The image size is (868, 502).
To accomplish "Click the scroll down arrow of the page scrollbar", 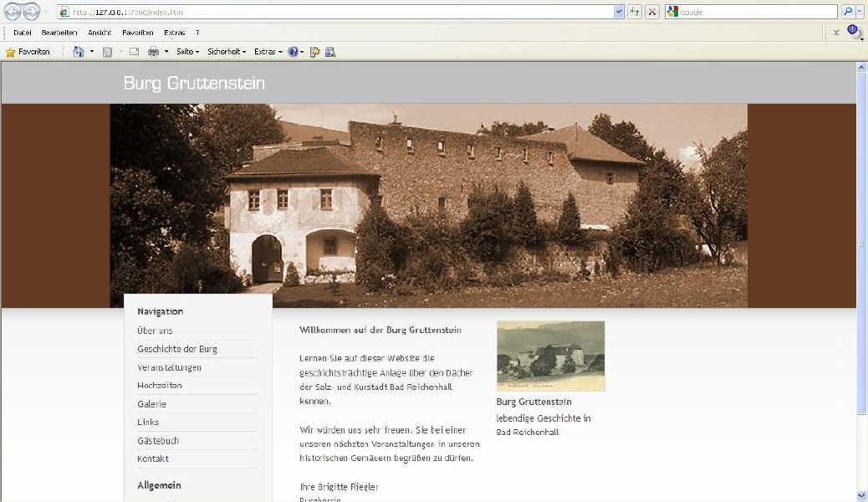I will pos(861,496).
